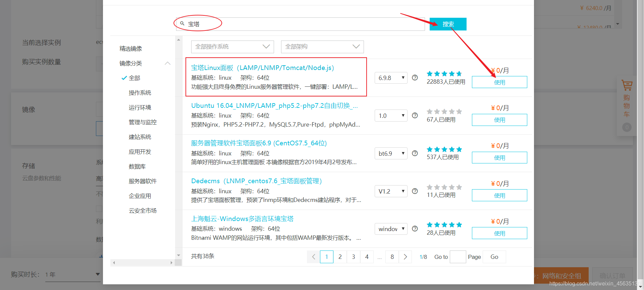Click the search magnifier icon in search box

point(182,23)
